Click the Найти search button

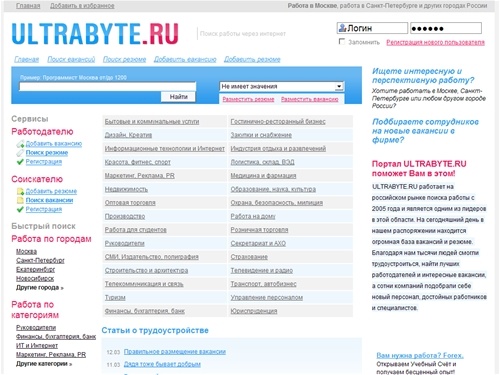[178, 97]
